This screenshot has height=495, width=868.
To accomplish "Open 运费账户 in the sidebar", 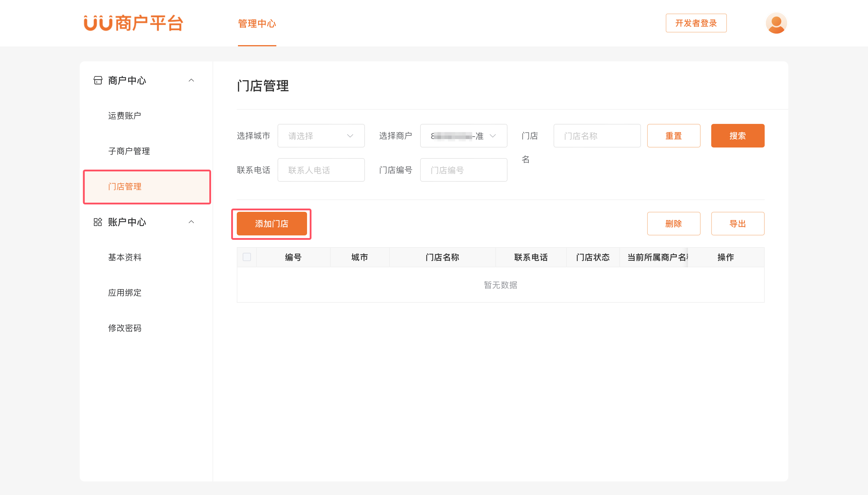I will [x=125, y=116].
